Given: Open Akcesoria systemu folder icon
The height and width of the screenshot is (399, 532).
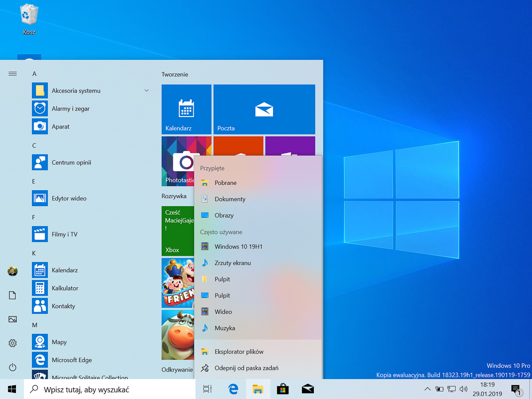Looking at the screenshot, I should click(40, 90).
